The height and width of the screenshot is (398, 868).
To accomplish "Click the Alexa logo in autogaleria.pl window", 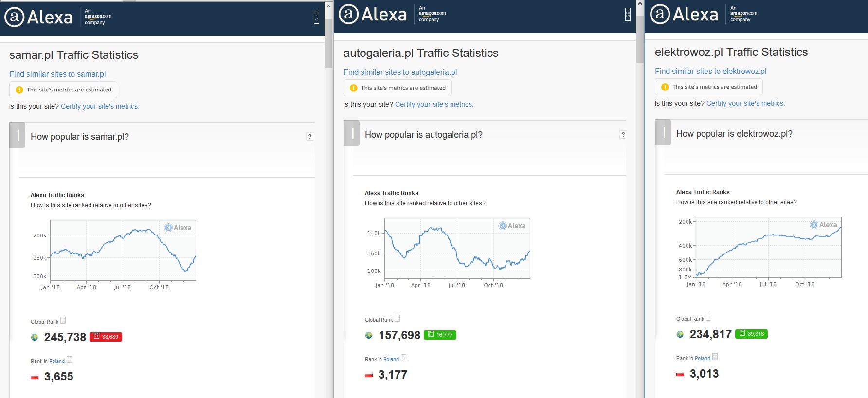I will 373,14.
